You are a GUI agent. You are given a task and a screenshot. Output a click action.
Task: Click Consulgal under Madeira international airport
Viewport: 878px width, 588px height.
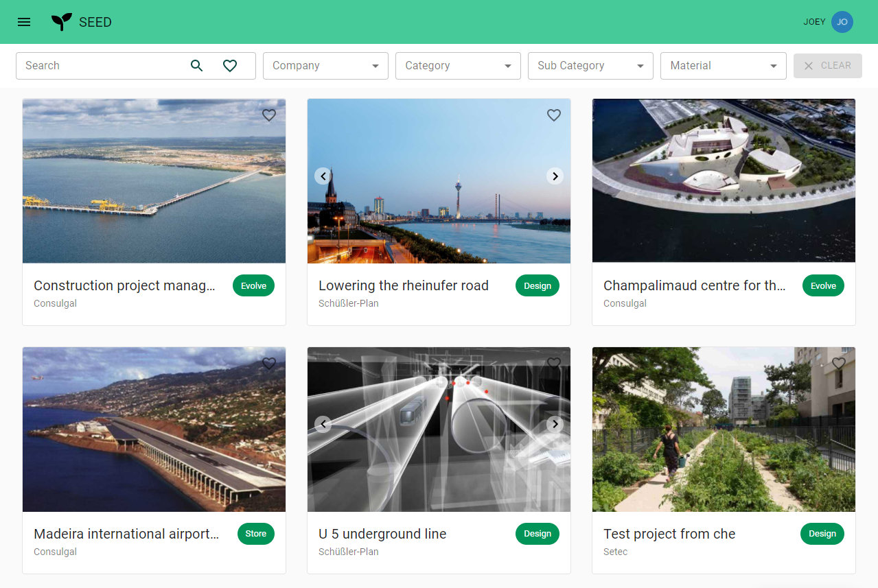[55, 552]
